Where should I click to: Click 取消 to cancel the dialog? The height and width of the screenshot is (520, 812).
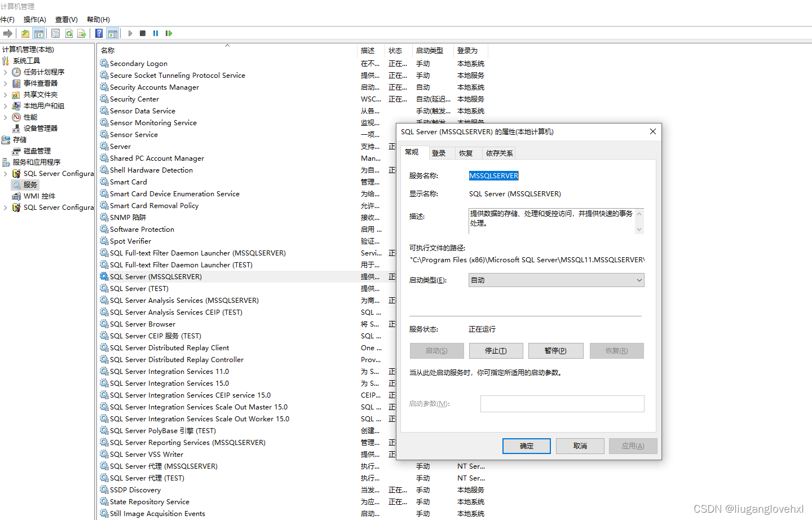click(580, 446)
